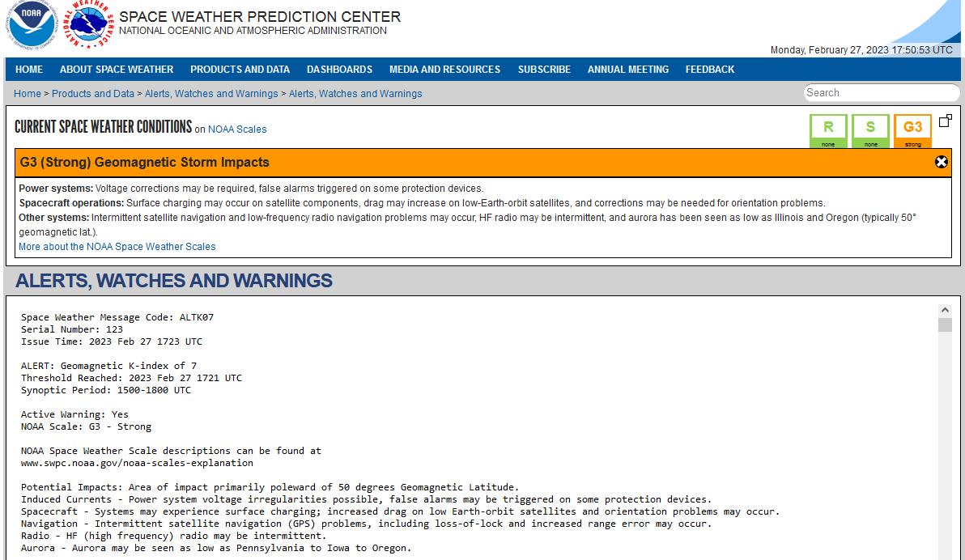Click Synoptic Period: 1500-1800 UTC line
Screen dimensions: 965x560
click(106, 390)
